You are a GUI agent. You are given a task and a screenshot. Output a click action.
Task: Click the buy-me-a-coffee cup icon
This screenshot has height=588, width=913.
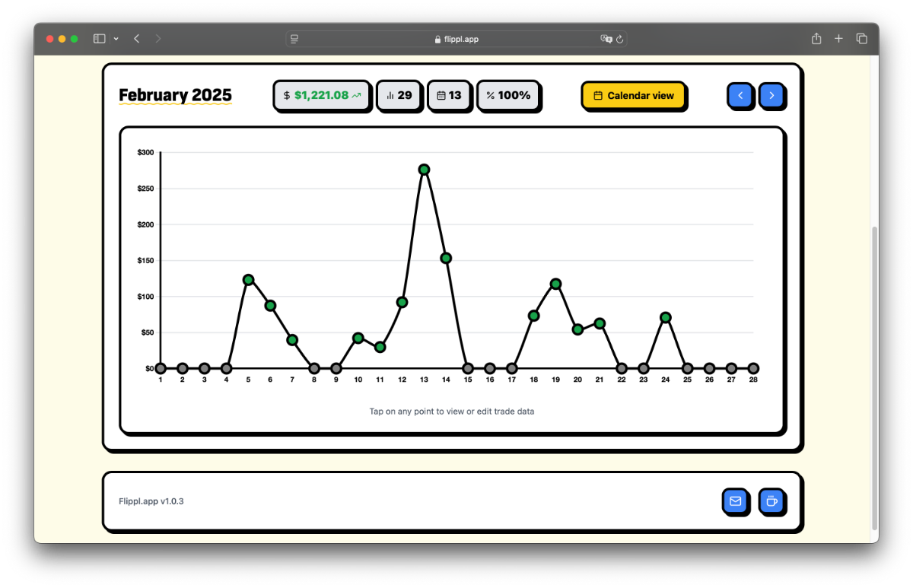coord(772,501)
